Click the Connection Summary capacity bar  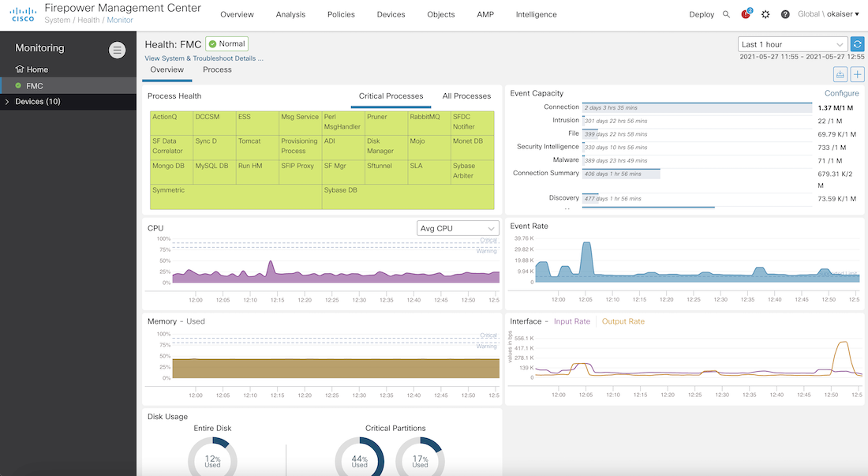click(620, 174)
